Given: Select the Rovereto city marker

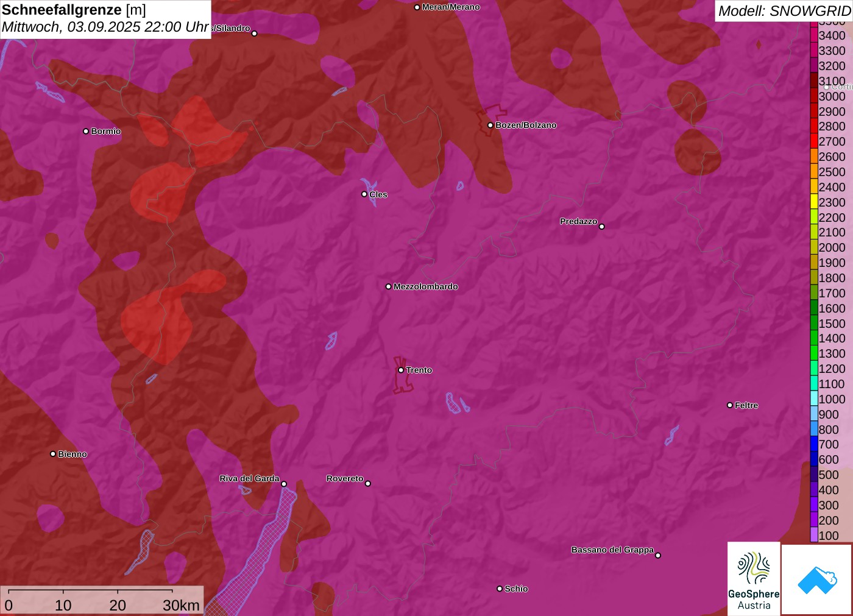Looking at the screenshot, I should tap(368, 484).
